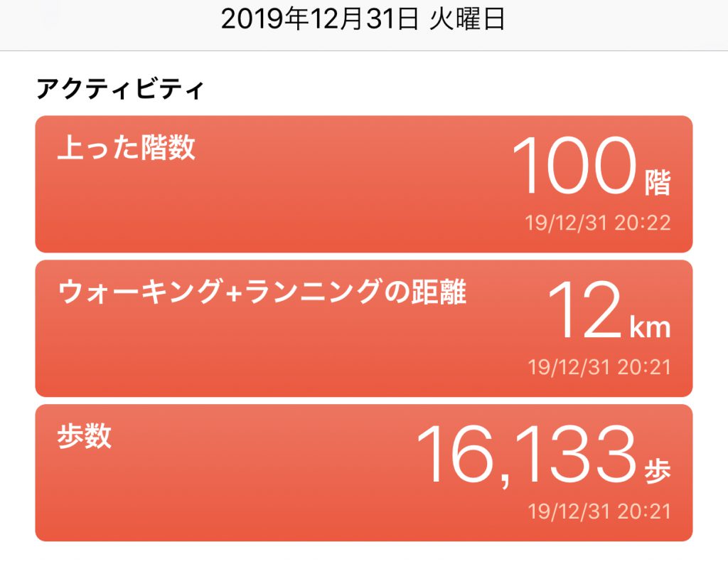Tap the step card's 20:21 timestamp
This screenshot has height=562, width=728.
coord(599,511)
